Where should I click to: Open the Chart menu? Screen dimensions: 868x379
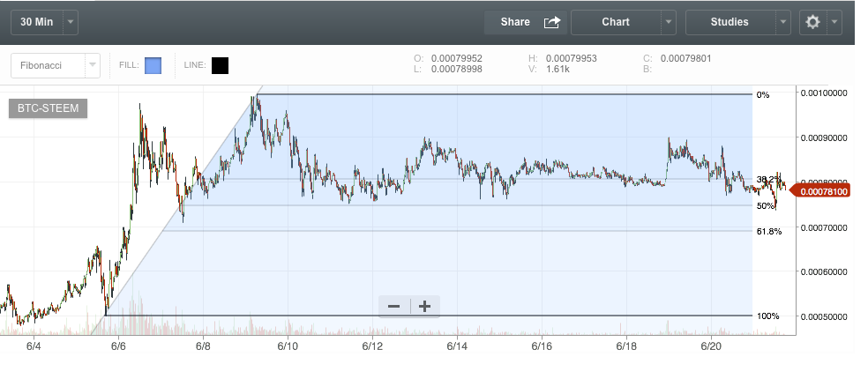tap(616, 22)
